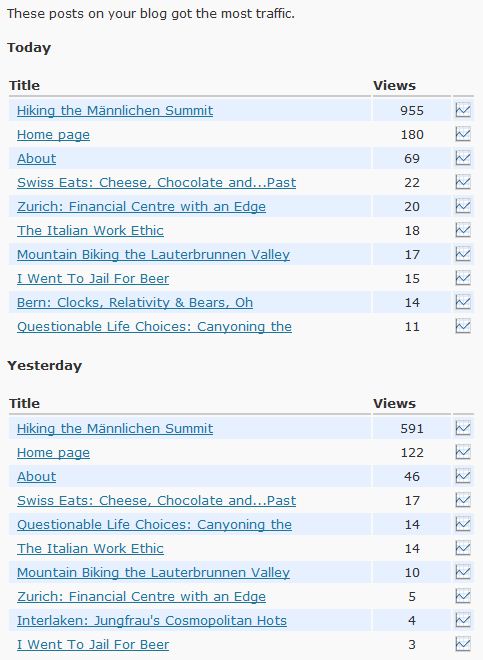This screenshot has height=660, width=483.
Task: Open today's Hiking the Männlichen Summit link
Action: point(115,111)
